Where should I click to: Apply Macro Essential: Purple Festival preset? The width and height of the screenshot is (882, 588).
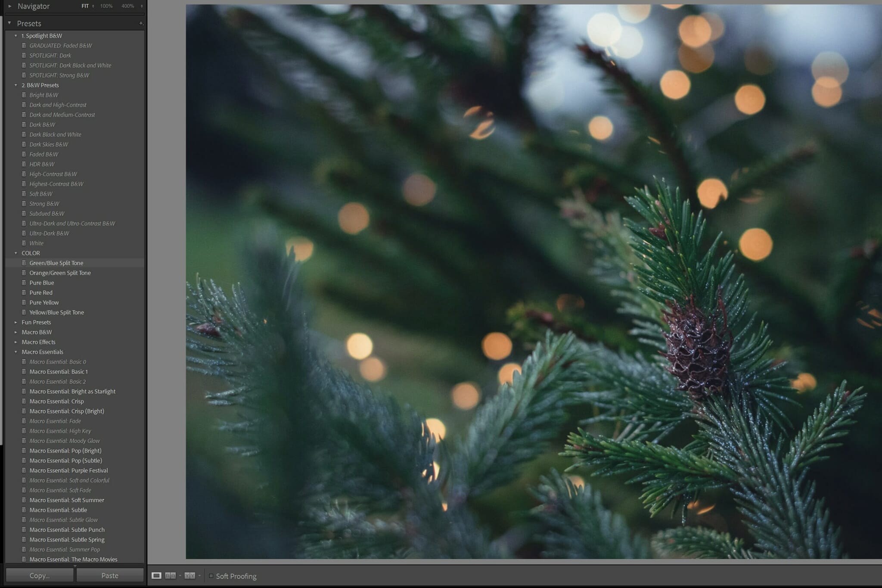pyautogui.click(x=68, y=470)
